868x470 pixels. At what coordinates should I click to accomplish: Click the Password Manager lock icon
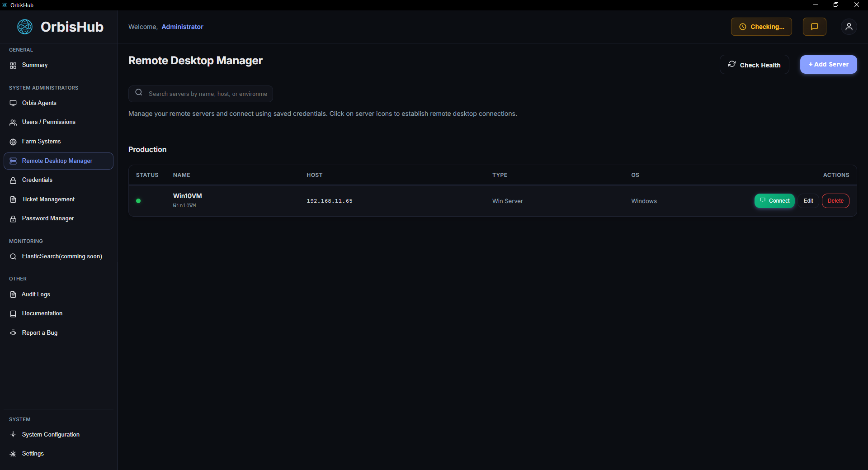click(x=13, y=218)
